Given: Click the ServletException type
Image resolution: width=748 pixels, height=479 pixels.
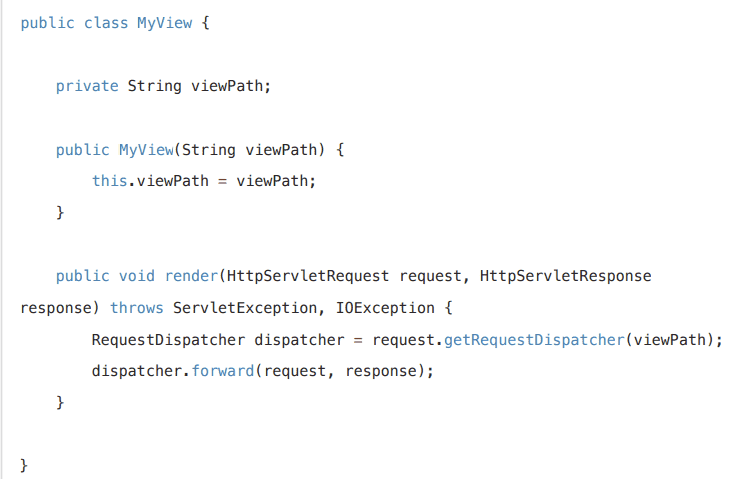Looking at the screenshot, I should [240, 307].
